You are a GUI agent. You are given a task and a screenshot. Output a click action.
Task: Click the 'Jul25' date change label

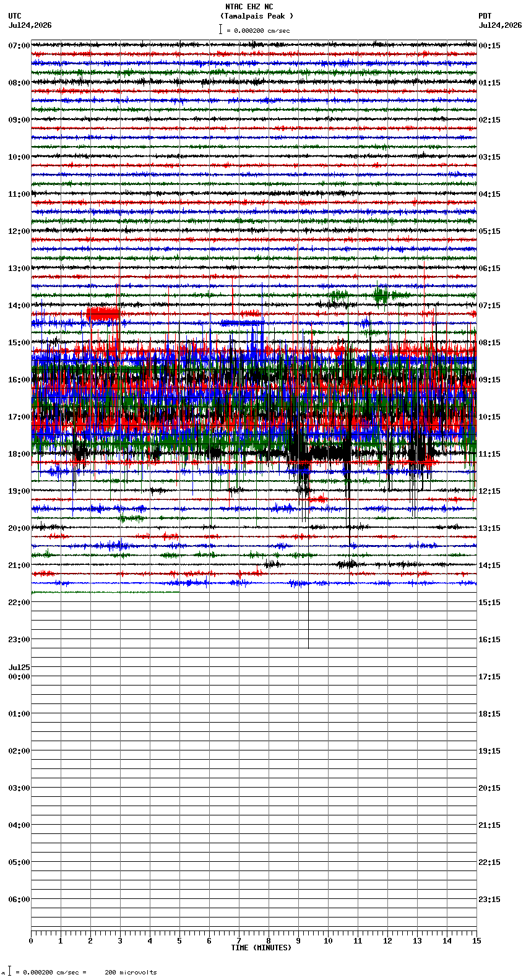(19, 668)
